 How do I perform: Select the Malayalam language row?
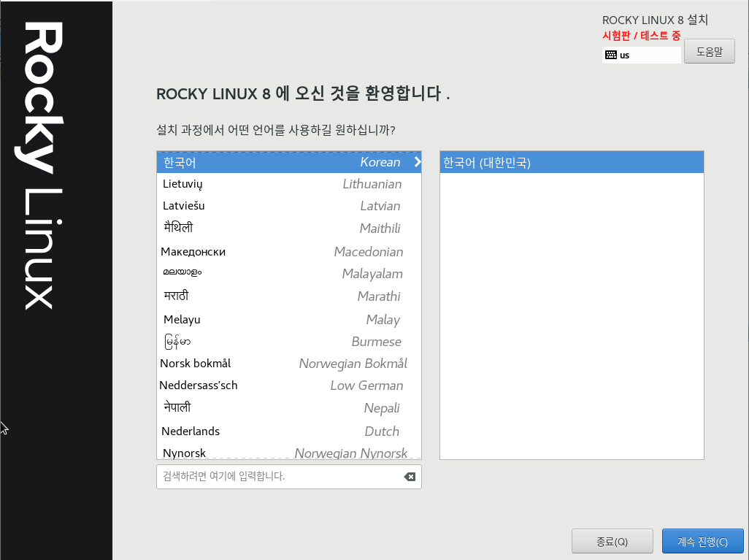click(288, 274)
